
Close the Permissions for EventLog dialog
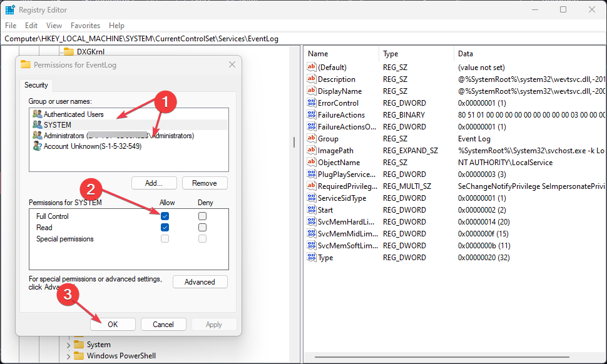tap(232, 64)
